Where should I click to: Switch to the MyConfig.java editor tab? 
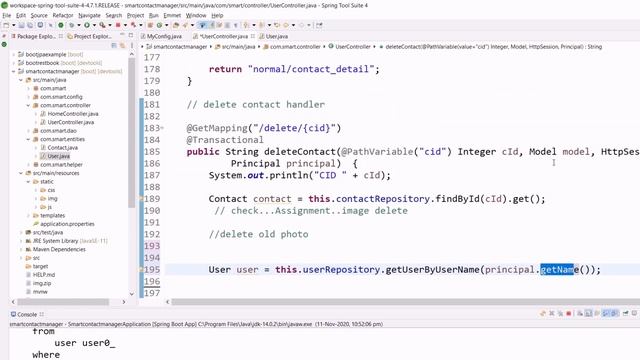tap(161, 36)
